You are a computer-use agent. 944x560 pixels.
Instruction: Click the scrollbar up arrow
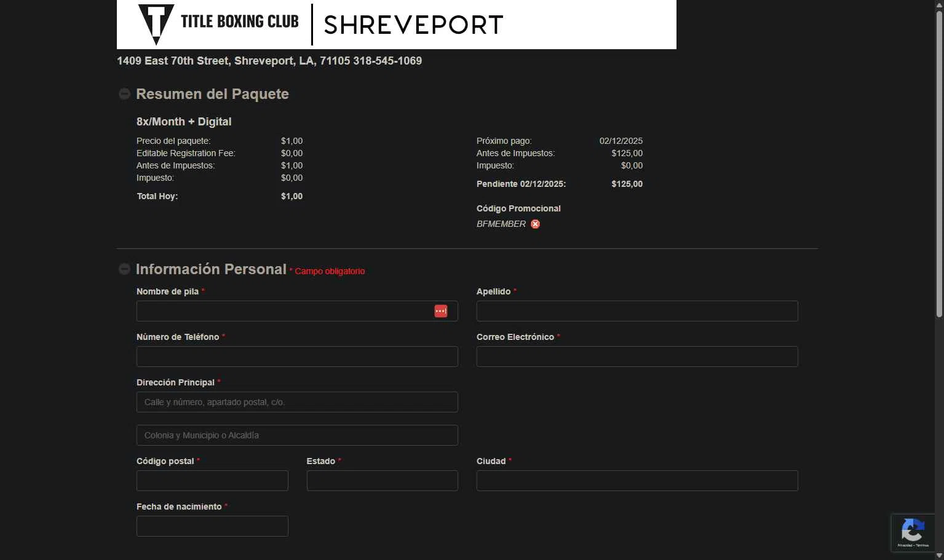pyautogui.click(x=939, y=4)
